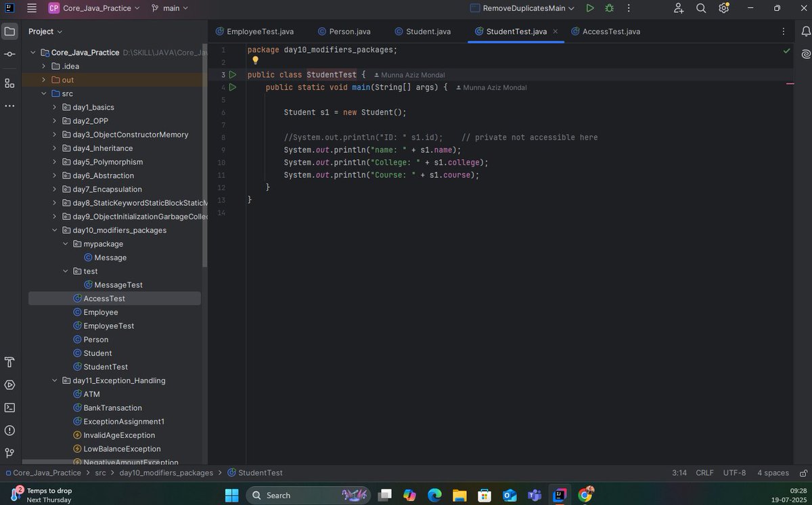The height and width of the screenshot is (505, 812).
Task: Debug RemoveDuplicatesMain with bug icon
Action: click(609, 8)
